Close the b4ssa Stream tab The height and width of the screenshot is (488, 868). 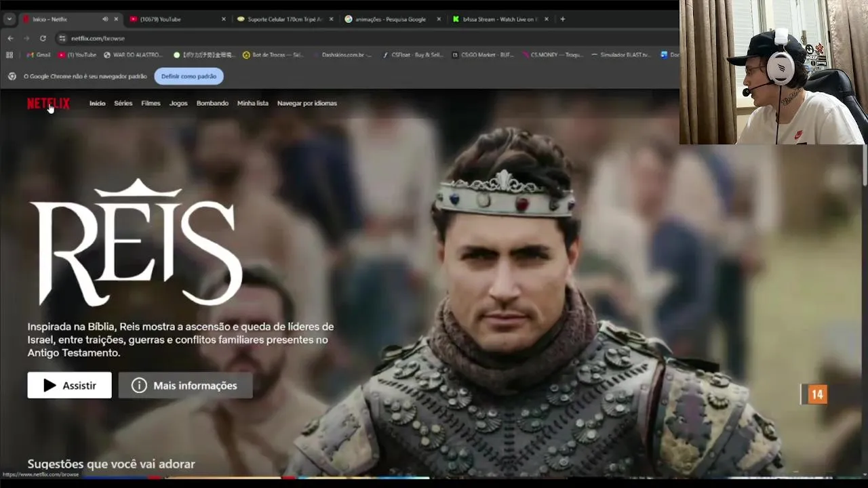pos(547,19)
